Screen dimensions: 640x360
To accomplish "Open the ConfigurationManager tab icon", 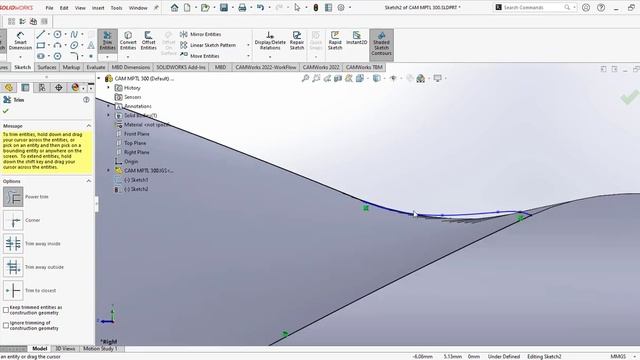I will [x=42, y=87].
